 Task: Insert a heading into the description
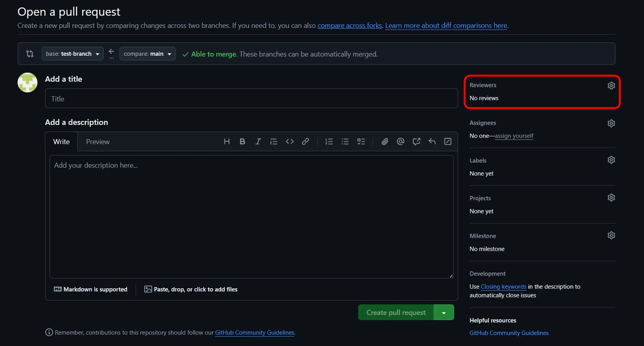point(227,141)
